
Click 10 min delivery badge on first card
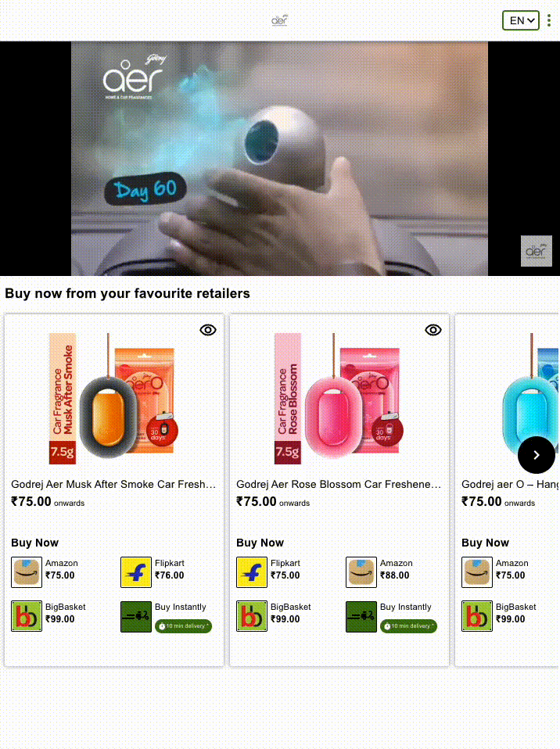pyautogui.click(x=183, y=626)
